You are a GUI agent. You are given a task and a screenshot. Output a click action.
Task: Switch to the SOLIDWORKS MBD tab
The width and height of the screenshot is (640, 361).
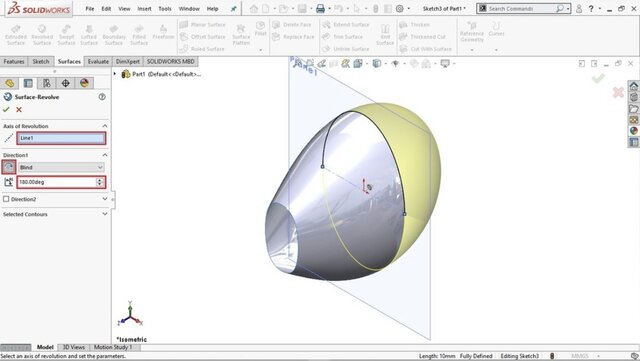(x=171, y=62)
